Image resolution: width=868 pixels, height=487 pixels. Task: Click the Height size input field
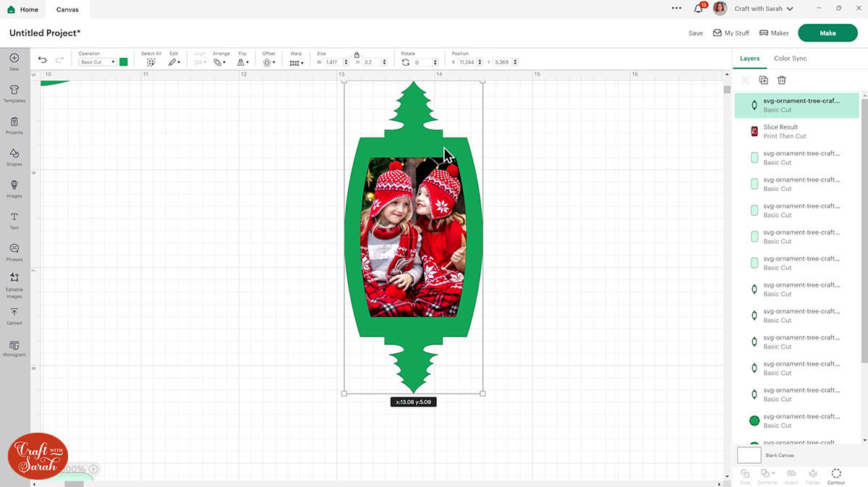(x=371, y=62)
